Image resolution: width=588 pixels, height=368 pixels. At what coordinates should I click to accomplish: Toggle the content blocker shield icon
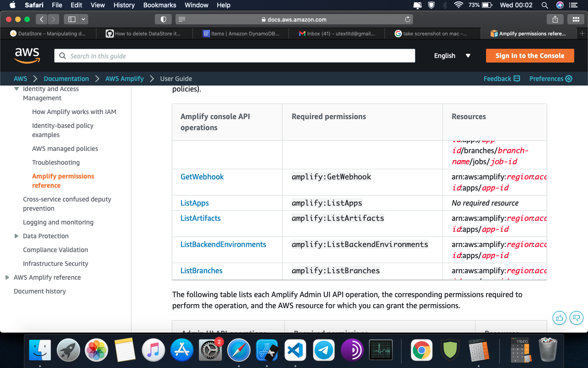(163, 19)
